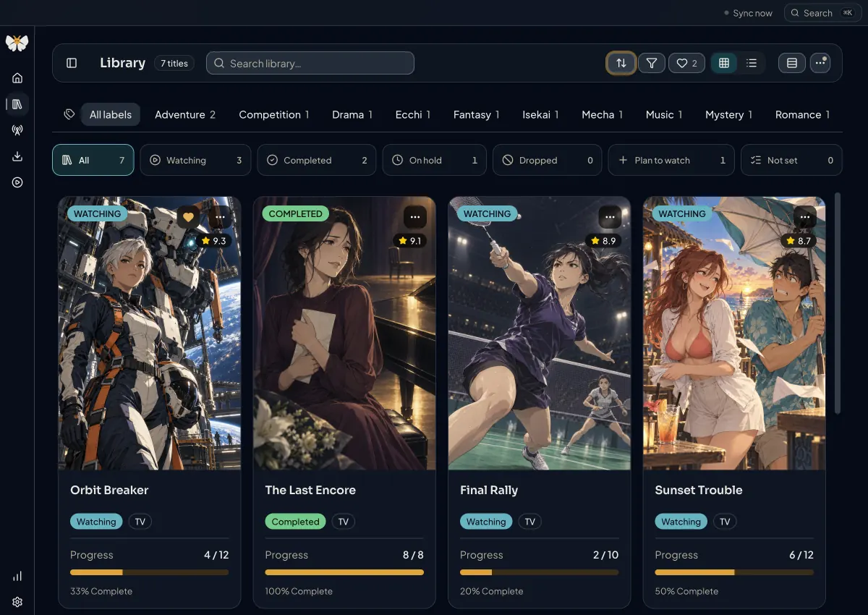Show Not set status titles
868x615 pixels.
(791, 160)
